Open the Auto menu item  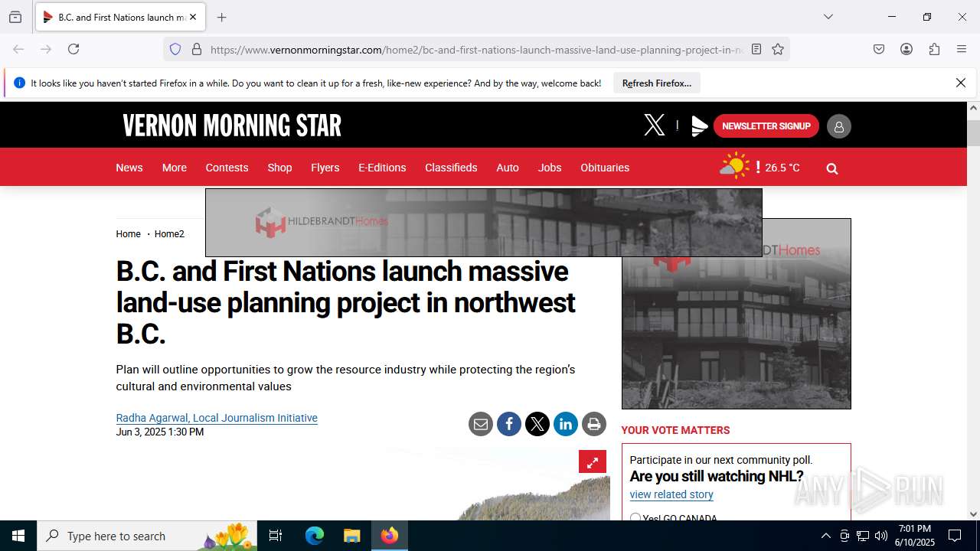(x=508, y=168)
